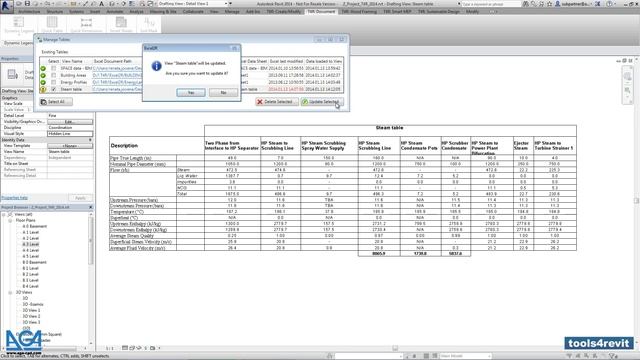Click the Project Browser vertical scrollbar
The image size is (640, 360).
point(91,241)
